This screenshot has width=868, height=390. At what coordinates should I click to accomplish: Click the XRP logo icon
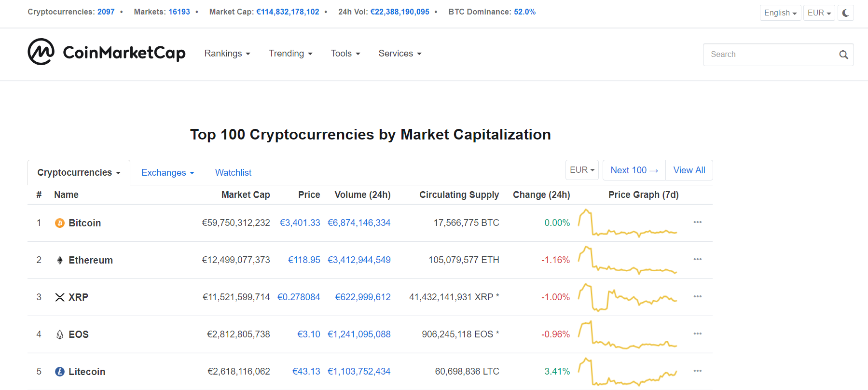point(60,297)
